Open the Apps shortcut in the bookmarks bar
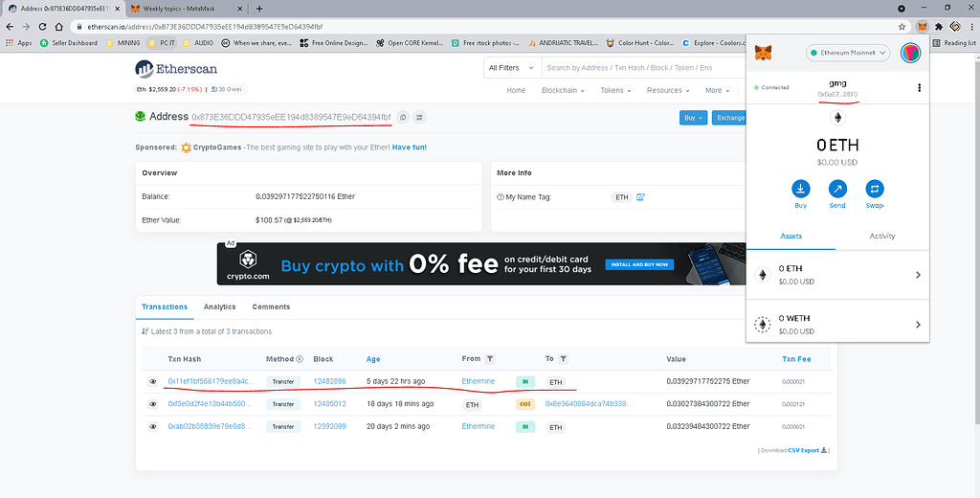The image size is (980, 498). tap(19, 43)
